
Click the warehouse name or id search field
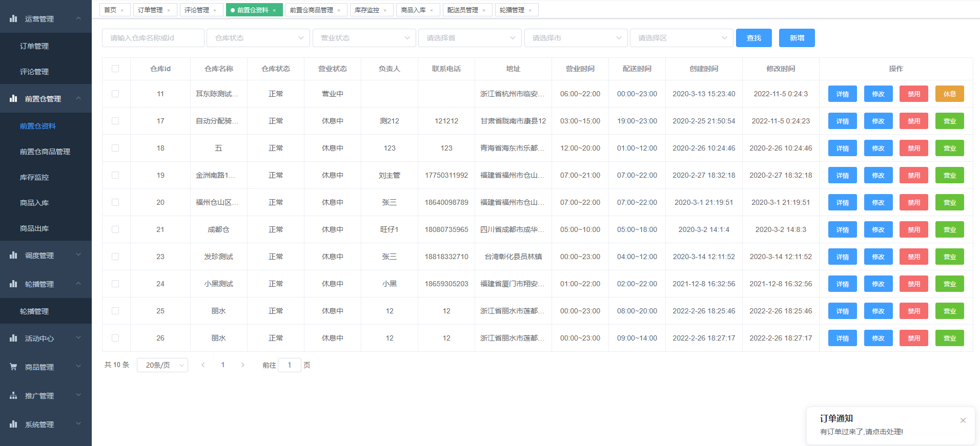coord(153,38)
